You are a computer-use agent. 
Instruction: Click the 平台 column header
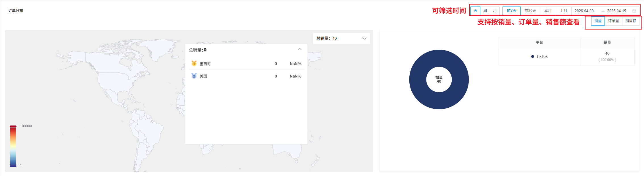point(539,42)
